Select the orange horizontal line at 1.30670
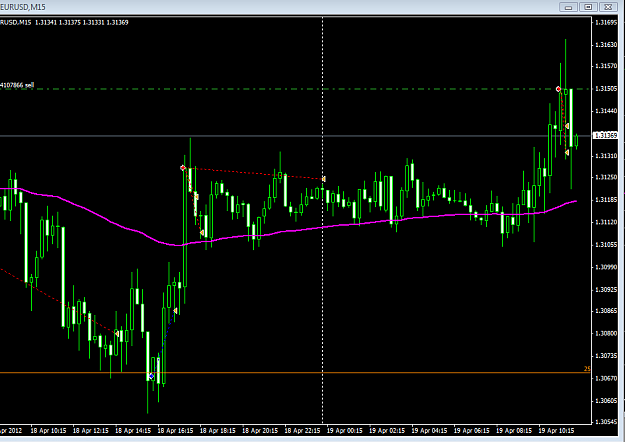Image resolution: width=625 pixels, height=442 pixels. (x=295, y=373)
